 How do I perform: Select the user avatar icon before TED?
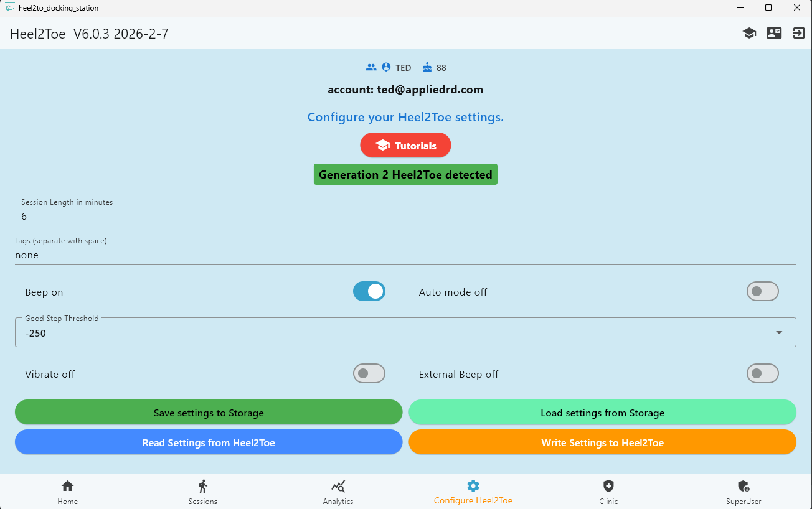coord(387,67)
